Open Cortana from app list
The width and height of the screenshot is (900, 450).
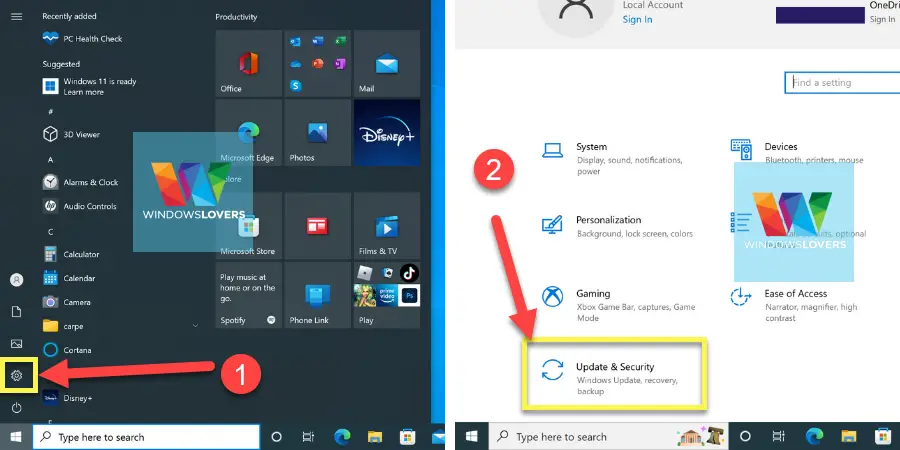pos(67,350)
